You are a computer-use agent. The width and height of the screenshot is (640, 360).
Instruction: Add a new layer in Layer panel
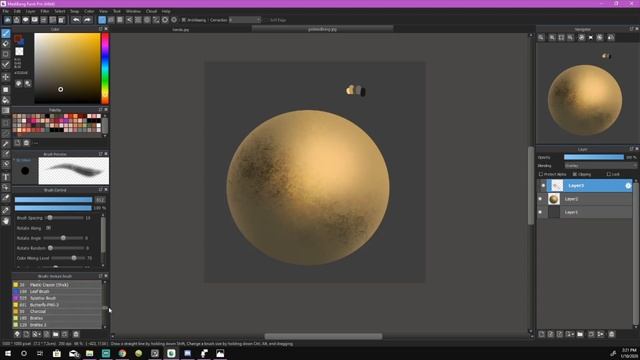pos(542,334)
